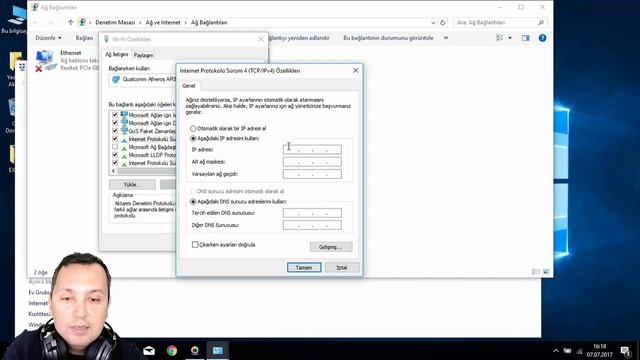
Task: Cancel with the İptal button
Action: pos(342,267)
